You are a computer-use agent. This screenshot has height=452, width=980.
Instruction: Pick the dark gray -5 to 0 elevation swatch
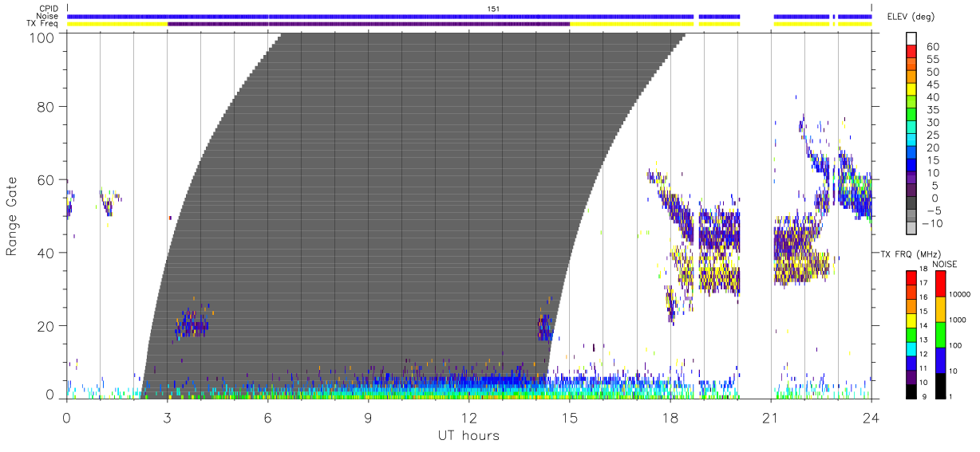[911, 203]
